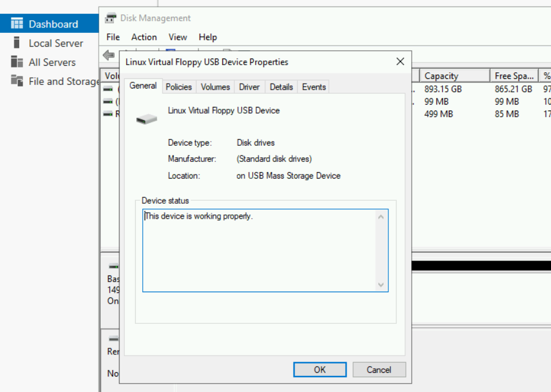Select the 99 MB capacity cell

436,102
